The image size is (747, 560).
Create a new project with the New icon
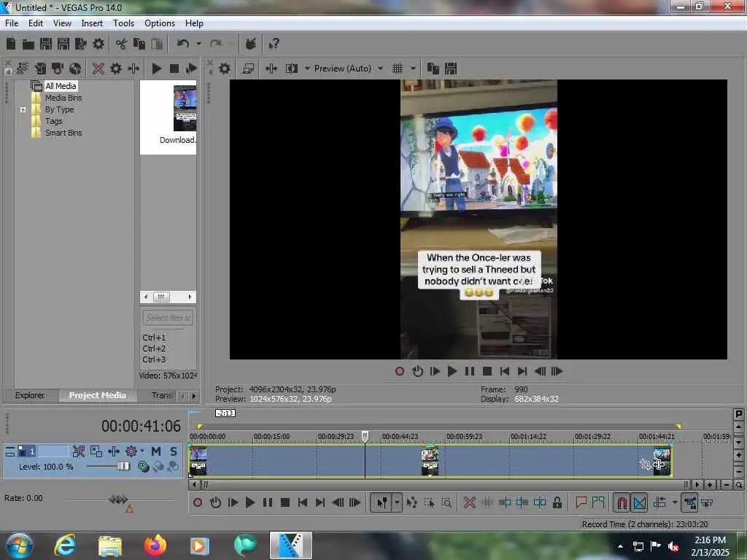pos(11,44)
